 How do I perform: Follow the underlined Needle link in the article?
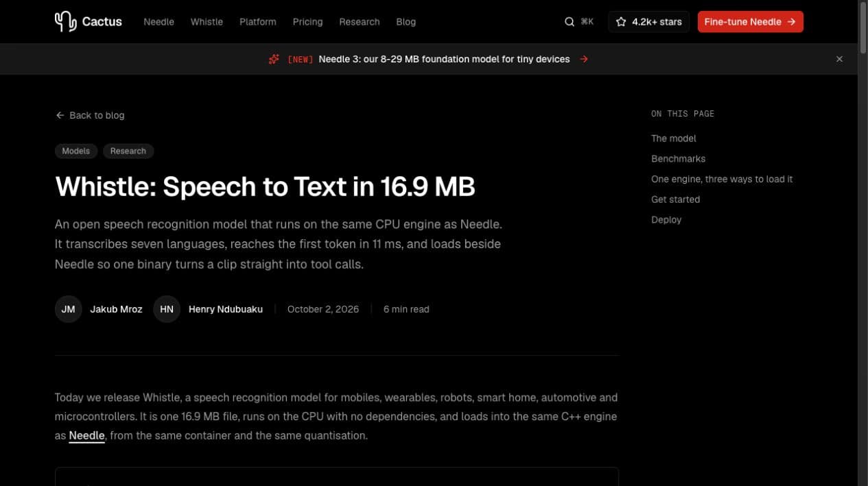click(x=86, y=435)
